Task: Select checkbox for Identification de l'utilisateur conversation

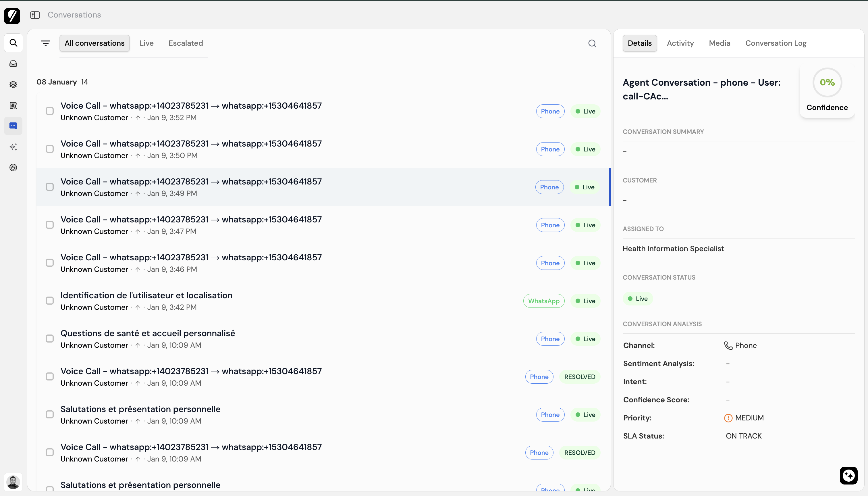Action: click(50, 301)
